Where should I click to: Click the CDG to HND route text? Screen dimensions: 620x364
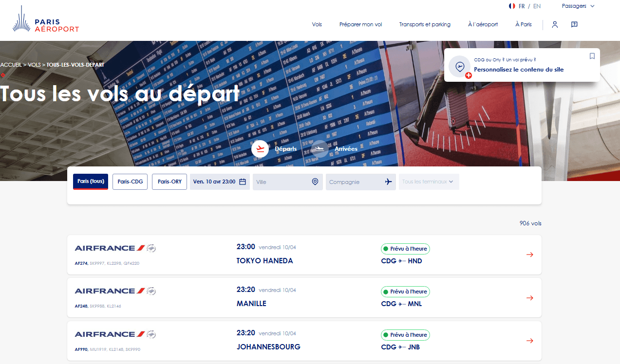tap(402, 261)
